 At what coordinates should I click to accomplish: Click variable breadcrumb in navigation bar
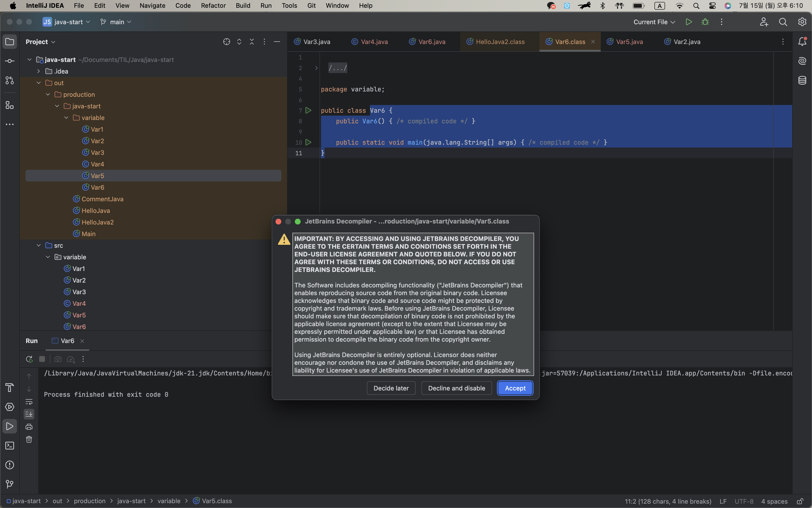(169, 501)
